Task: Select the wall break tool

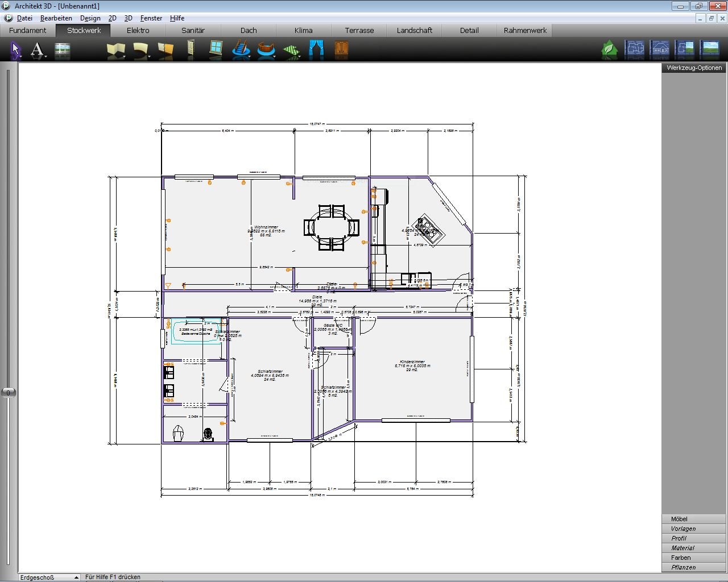Action: (x=166, y=50)
